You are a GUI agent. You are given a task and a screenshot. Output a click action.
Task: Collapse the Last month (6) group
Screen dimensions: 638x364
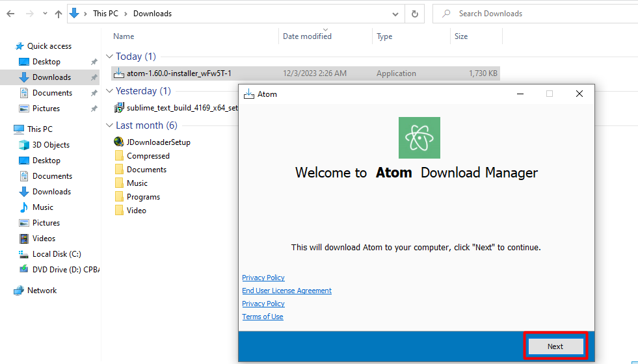coord(109,125)
